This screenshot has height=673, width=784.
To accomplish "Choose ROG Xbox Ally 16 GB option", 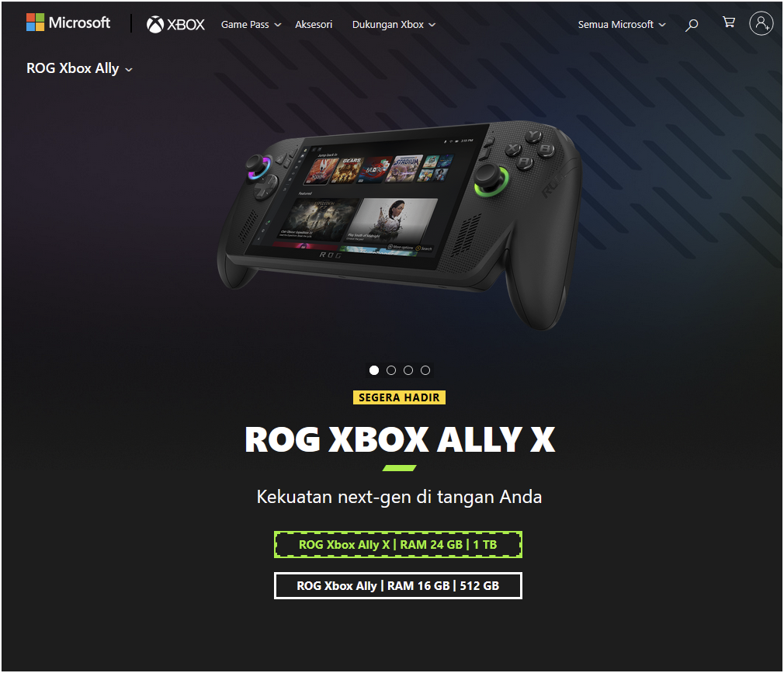I will pyautogui.click(x=398, y=585).
